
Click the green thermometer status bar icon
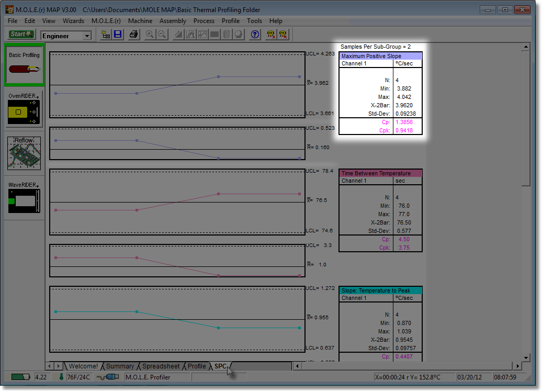point(62,377)
